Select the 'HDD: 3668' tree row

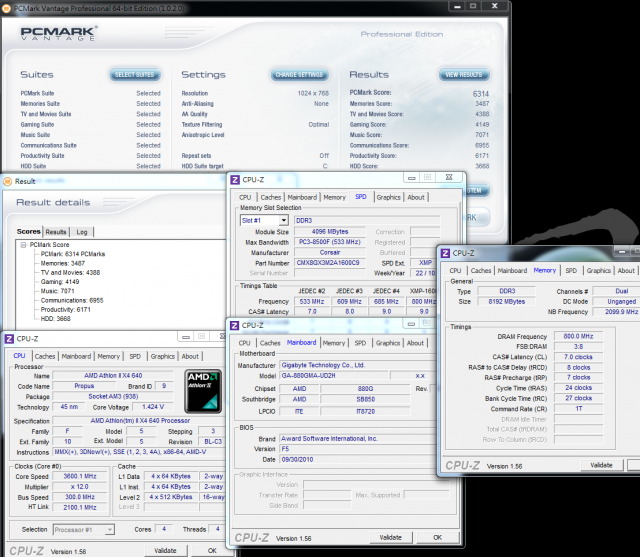pos(56,319)
